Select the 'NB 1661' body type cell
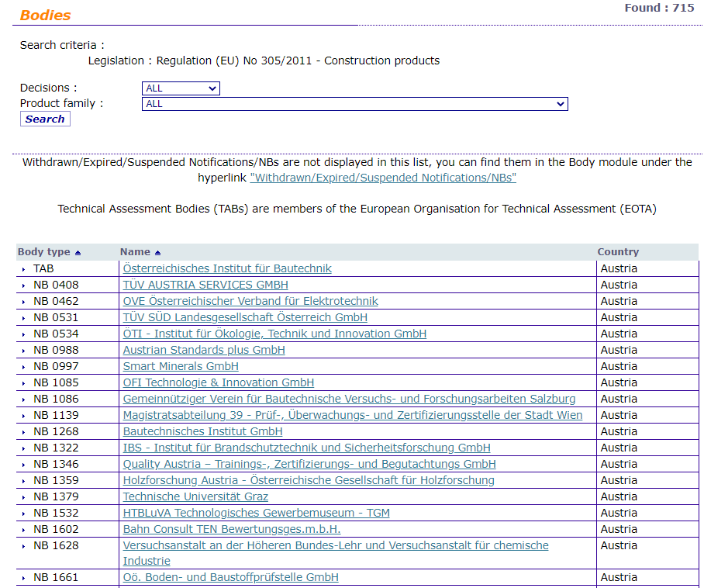The width and height of the screenshot is (704, 588). (56, 577)
